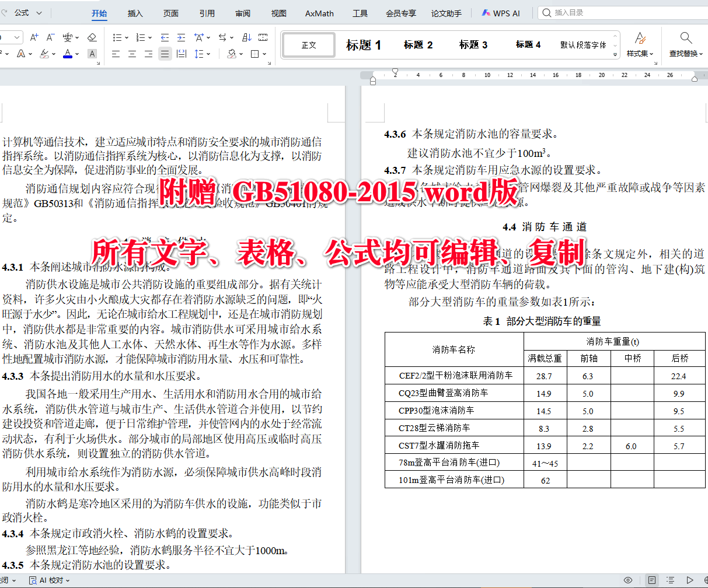Open the 引用 tab

coord(207,13)
